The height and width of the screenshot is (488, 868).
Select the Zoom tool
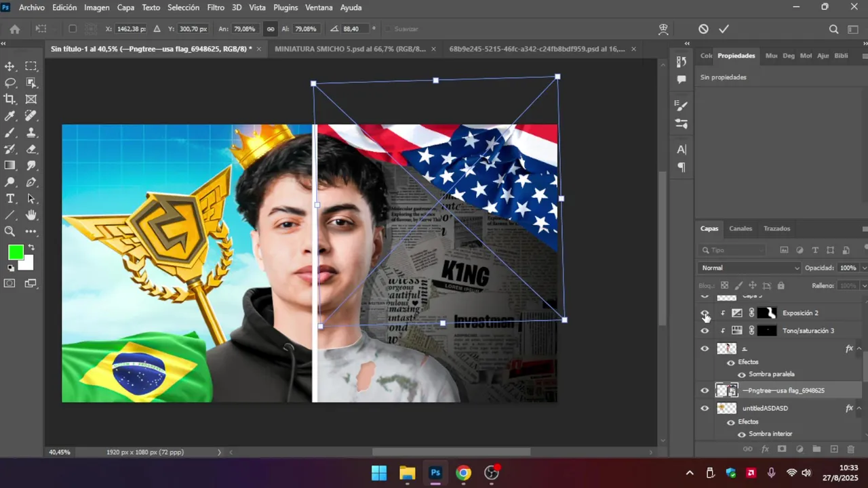pyautogui.click(x=10, y=232)
